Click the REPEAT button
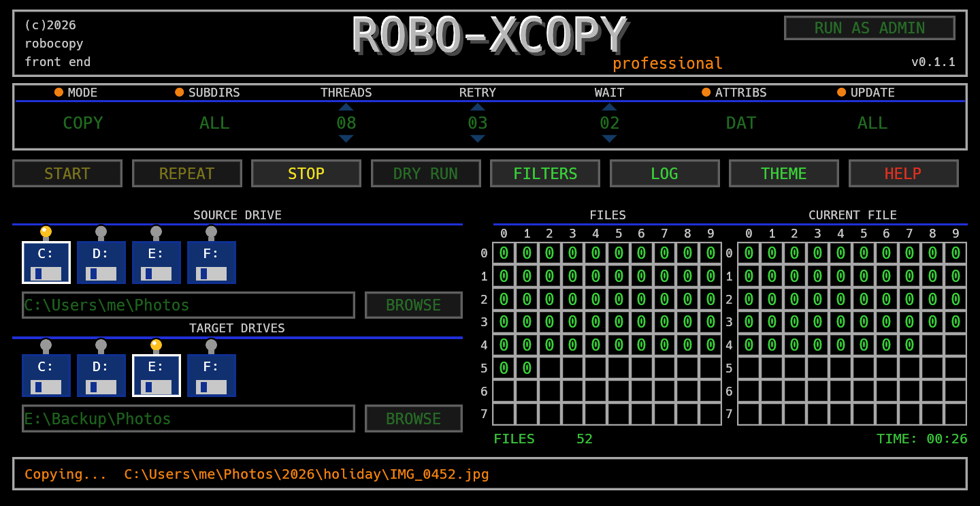980x506 pixels. coord(187,174)
